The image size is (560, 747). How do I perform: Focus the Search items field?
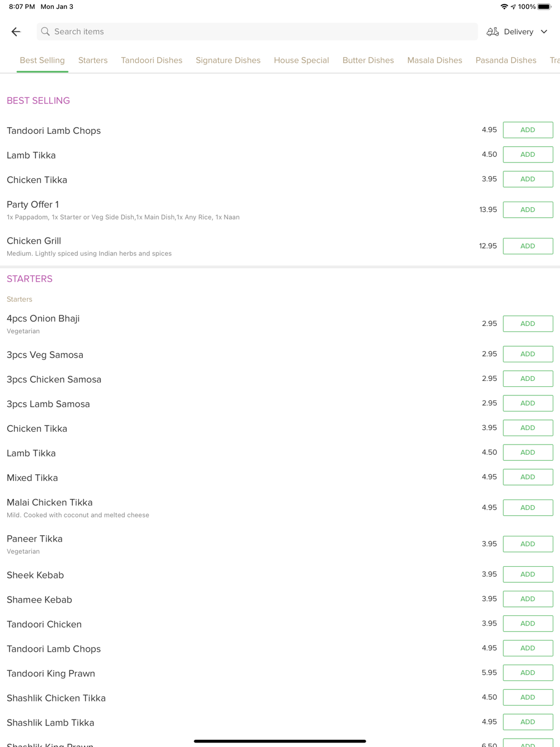257,32
